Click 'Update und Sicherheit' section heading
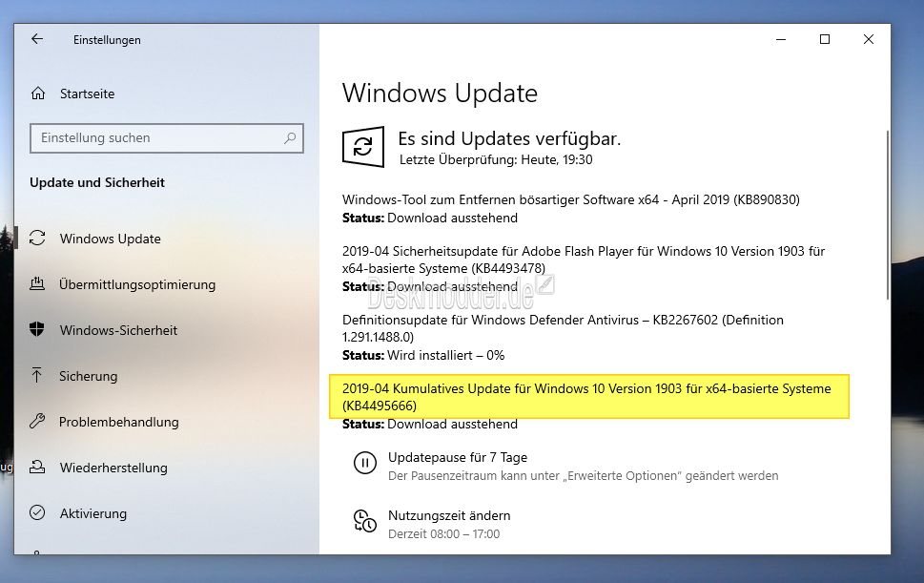Viewport: 924px width, 583px height. pyautogui.click(x=97, y=183)
